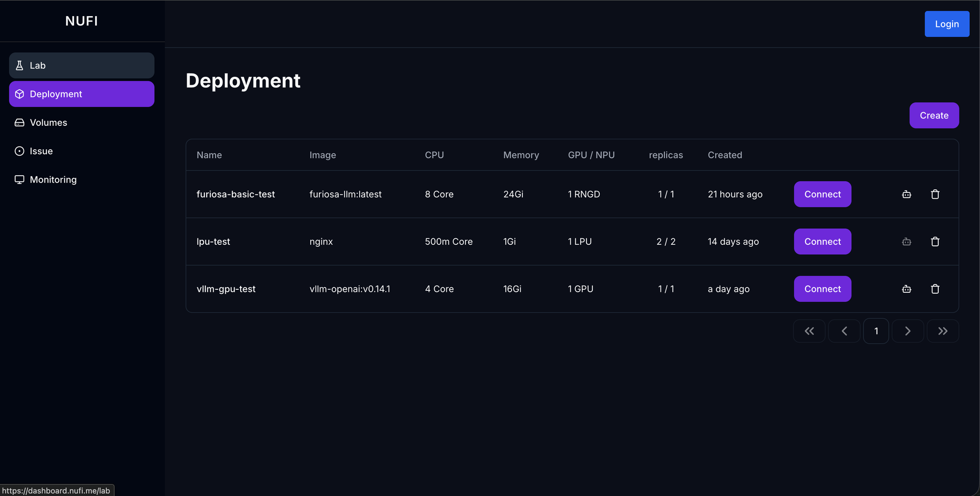
Task: Click the robot icon on vllm-gpu-test row
Action: click(x=906, y=289)
